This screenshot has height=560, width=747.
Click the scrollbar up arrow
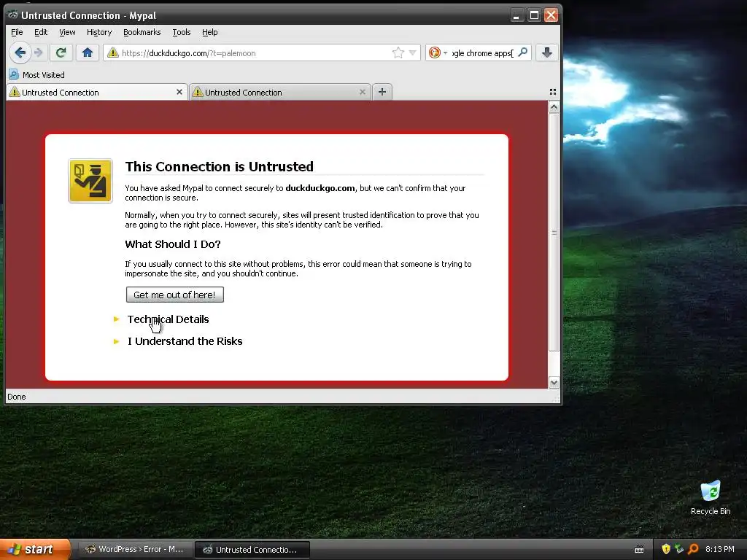tap(554, 107)
